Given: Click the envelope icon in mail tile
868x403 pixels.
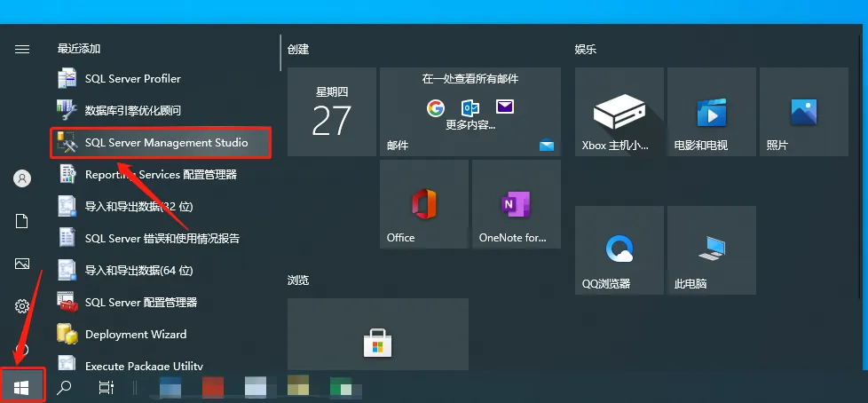Looking at the screenshot, I should (505, 107).
